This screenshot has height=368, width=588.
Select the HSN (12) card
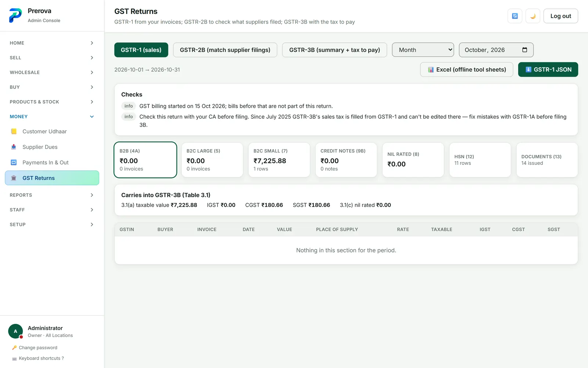[x=480, y=160]
